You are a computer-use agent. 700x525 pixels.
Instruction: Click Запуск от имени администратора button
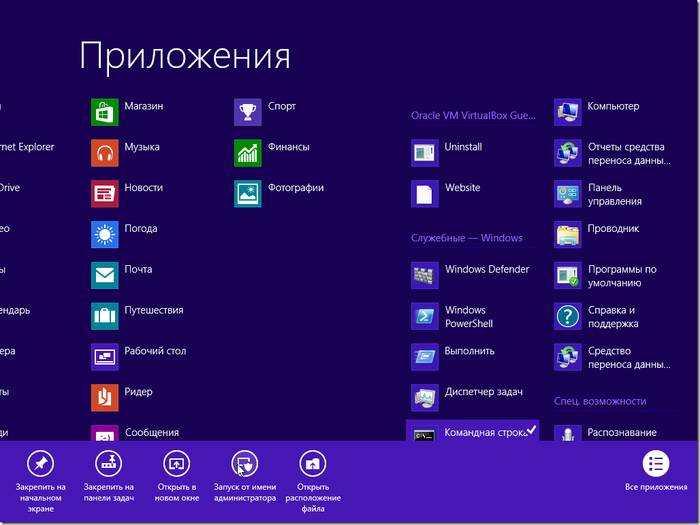pyautogui.click(x=245, y=476)
